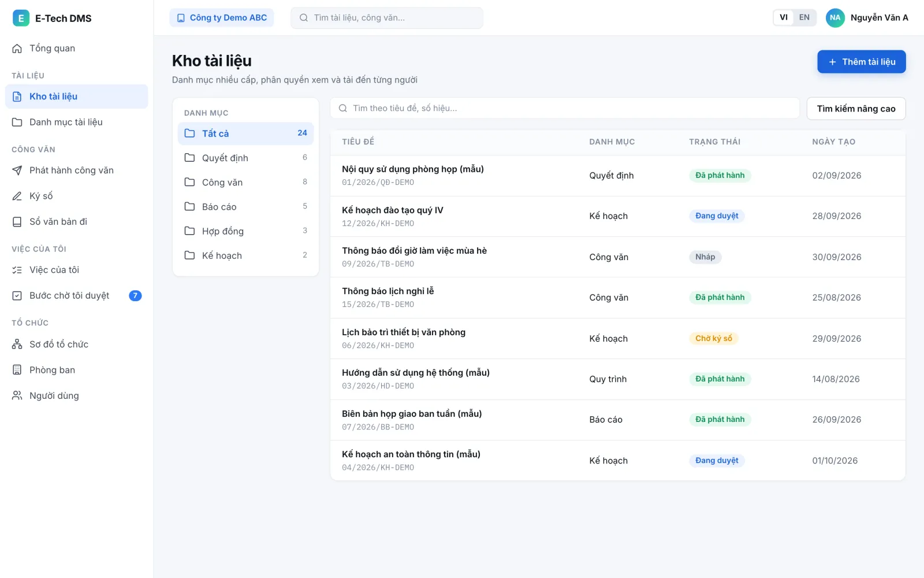Click the badge showing 7 pending approvals

pyautogui.click(x=135, y=296)
